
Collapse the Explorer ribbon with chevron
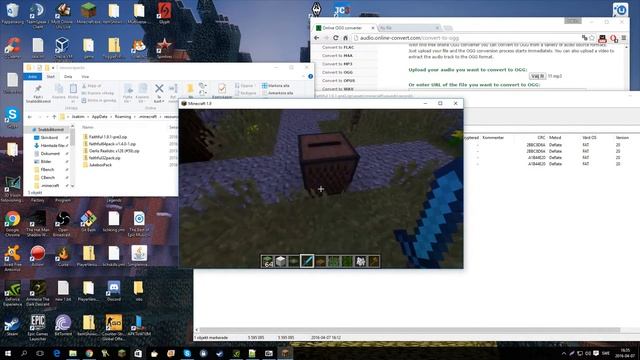(x=303, y=76)
